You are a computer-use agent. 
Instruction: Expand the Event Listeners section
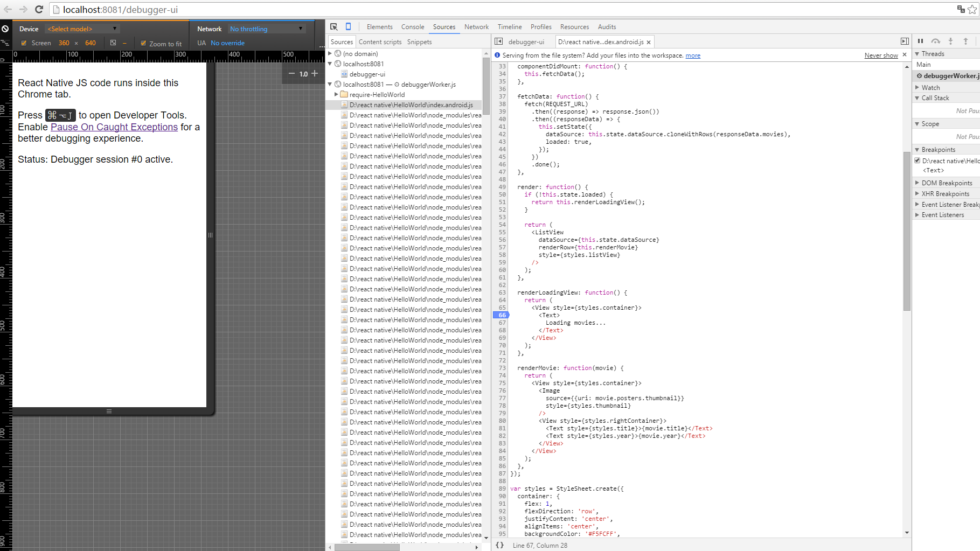917,215
